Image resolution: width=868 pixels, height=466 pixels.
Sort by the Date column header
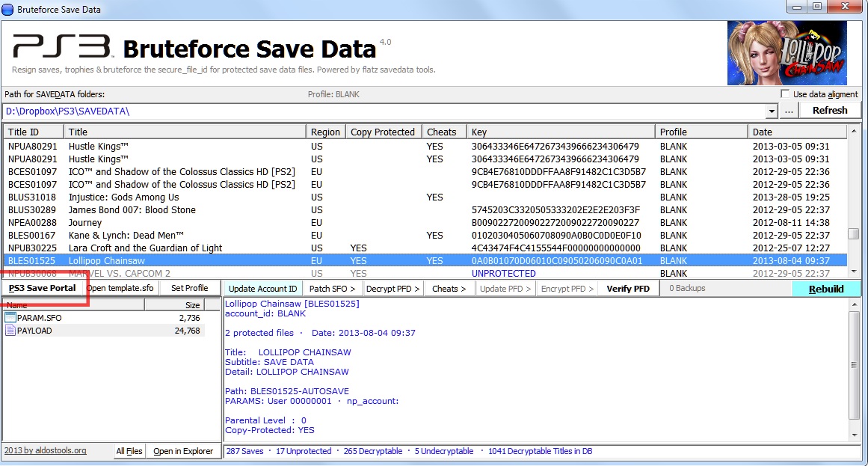tap(797, 132)
